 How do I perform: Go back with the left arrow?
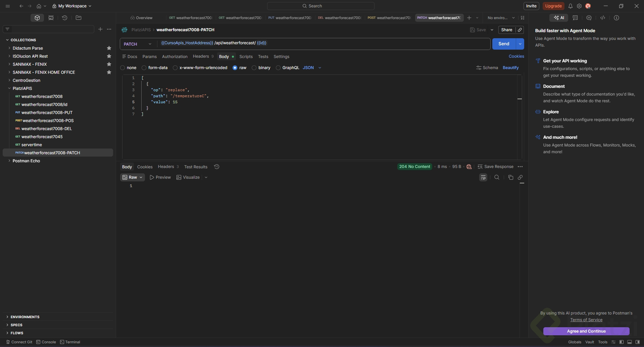[21, 6]
